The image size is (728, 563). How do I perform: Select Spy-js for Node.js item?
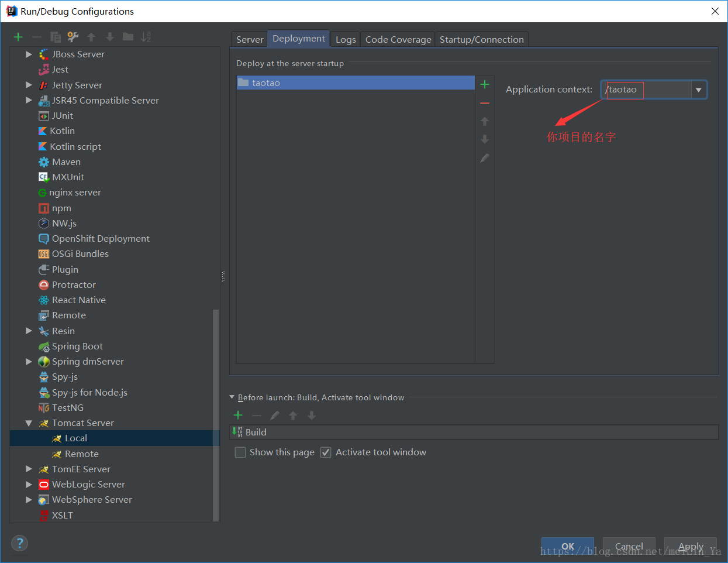click(x=83, y=393)
